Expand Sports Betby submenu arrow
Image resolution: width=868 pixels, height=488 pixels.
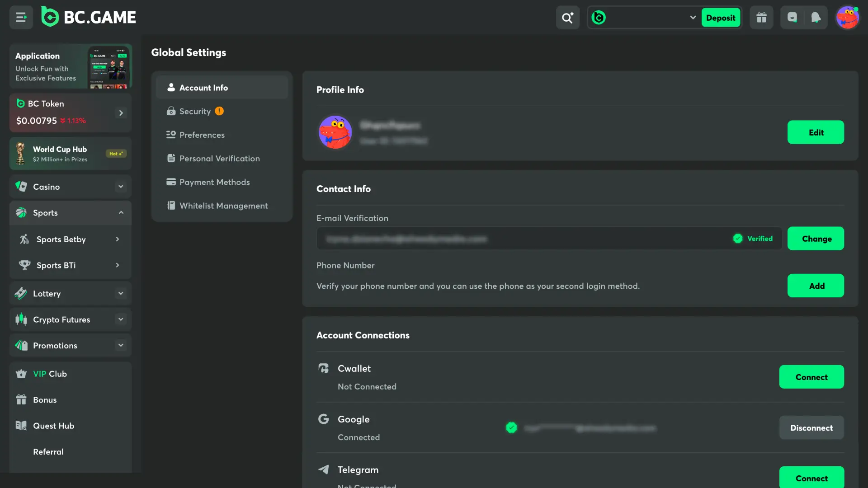click(118, 239)
